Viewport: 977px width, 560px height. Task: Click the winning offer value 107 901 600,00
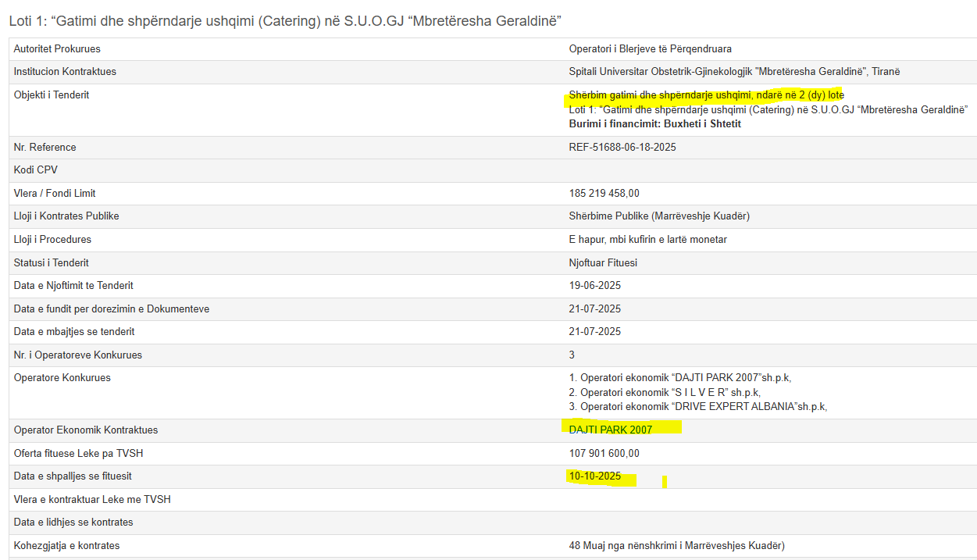pyautogui.click(x=604, y=453)
